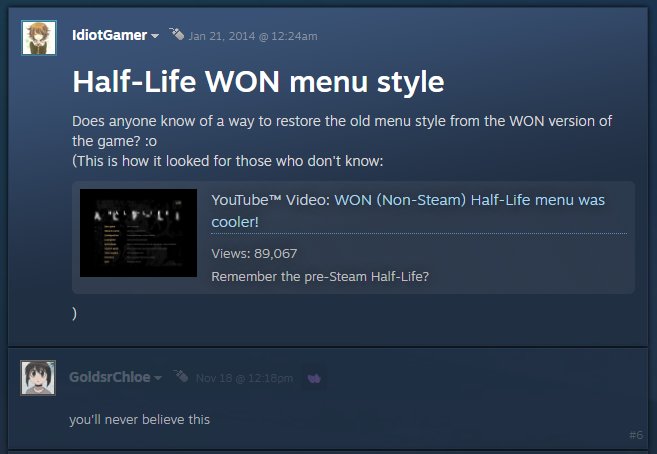Select the Jan 21, 2014 timestamp
Screen dimensions: 657x454
point(253,36)
